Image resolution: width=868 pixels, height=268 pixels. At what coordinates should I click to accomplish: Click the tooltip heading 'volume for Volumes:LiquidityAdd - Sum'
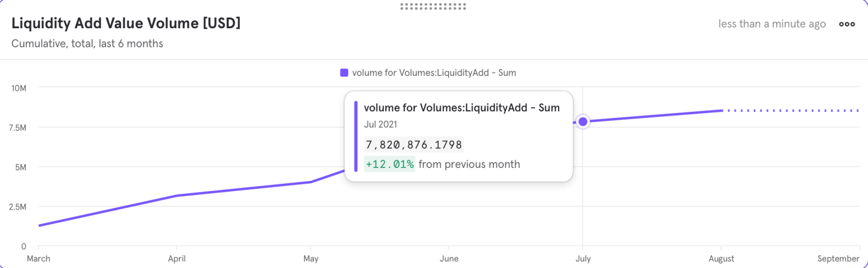[x=462, y=108]
